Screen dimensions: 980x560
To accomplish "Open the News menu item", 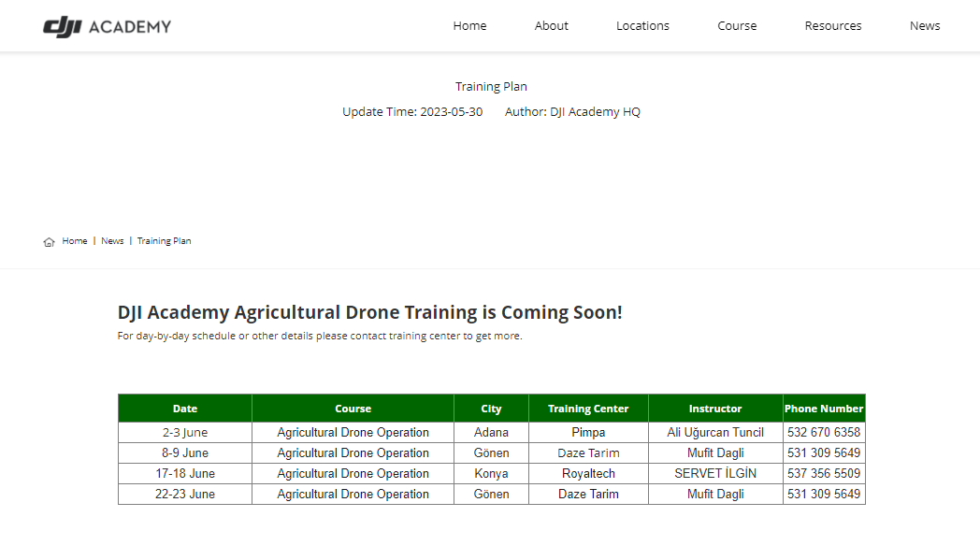I will [x=925, y=25].
